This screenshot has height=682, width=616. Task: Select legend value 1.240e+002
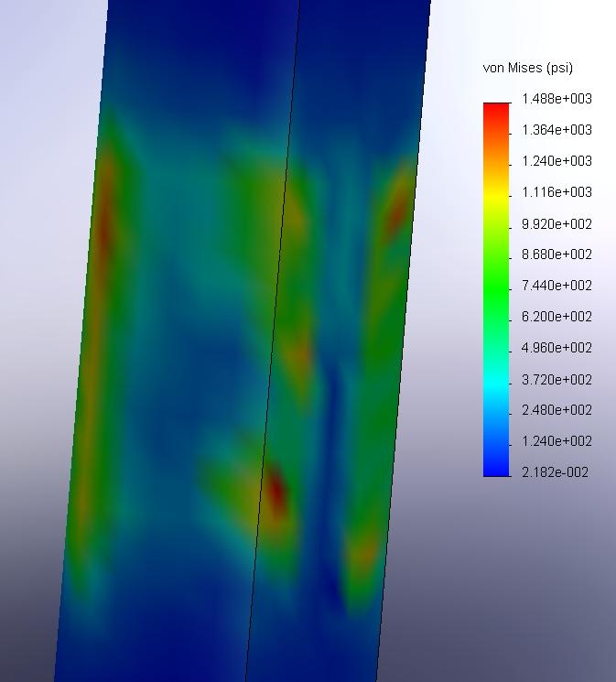tap(557, 441)
